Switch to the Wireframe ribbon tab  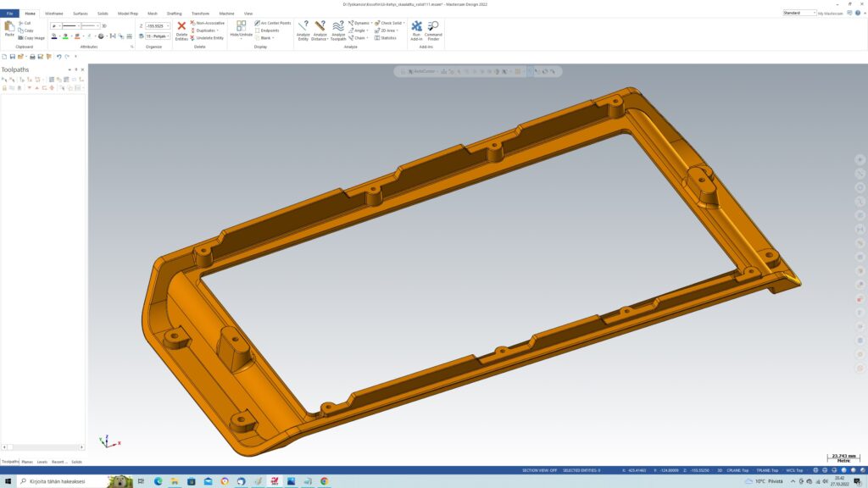tap(53, 14)
